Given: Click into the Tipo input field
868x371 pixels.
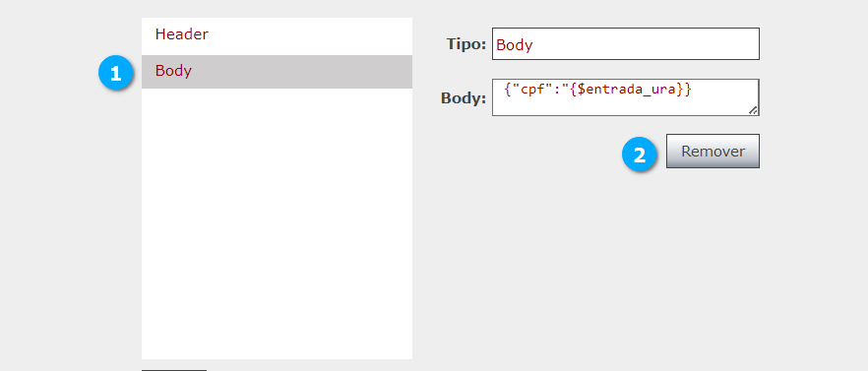Looking at the screenshot, I should [x=626, y=43].
